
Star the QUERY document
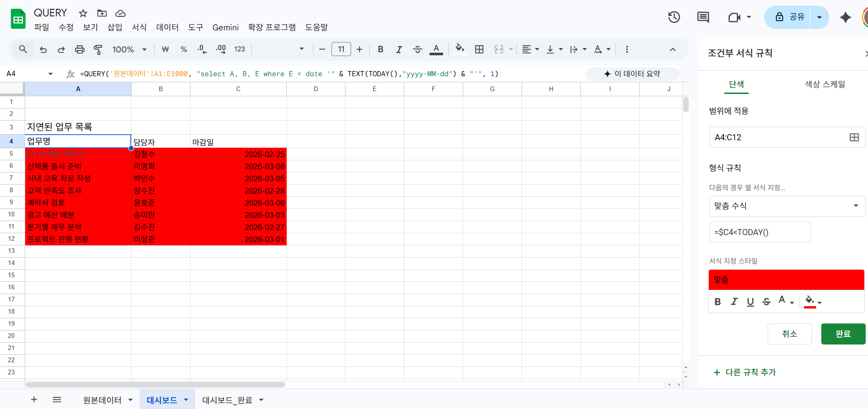tap(83, 13)
